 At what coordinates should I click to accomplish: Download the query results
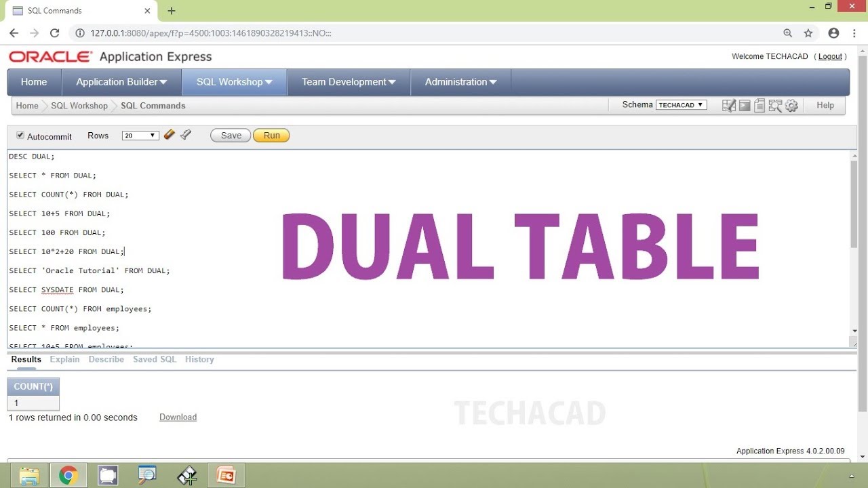178,418
